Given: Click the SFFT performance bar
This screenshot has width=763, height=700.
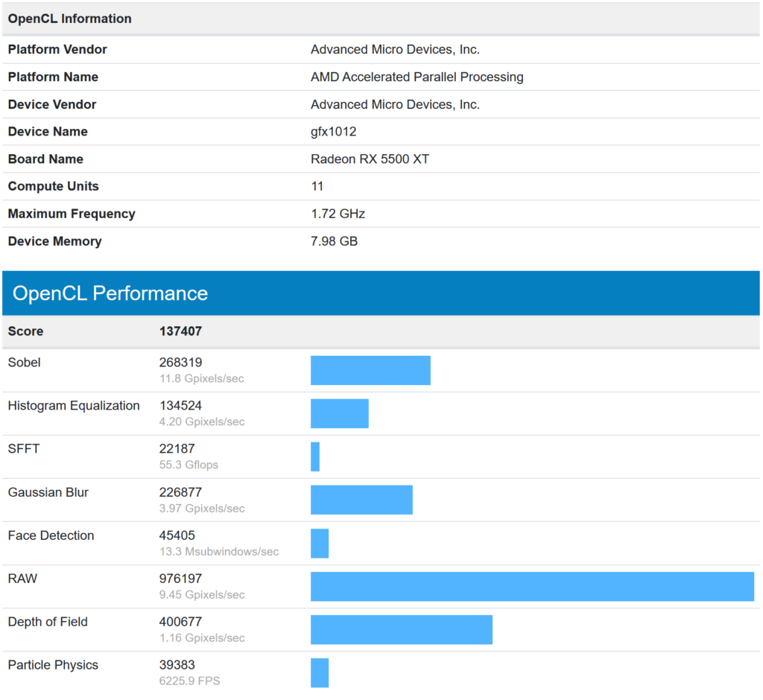Looking at the screenshot, I should coord(315,456).
